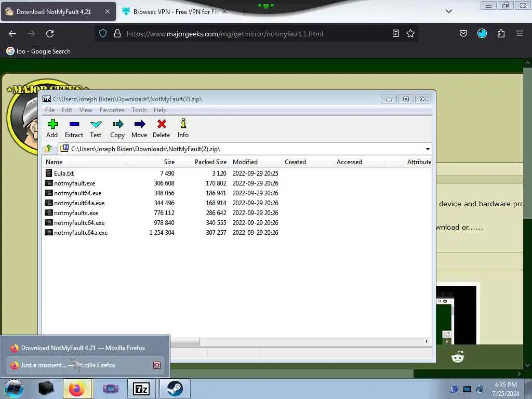
Task: Click the Reddit icon on the page
Action: click(458, 356)
